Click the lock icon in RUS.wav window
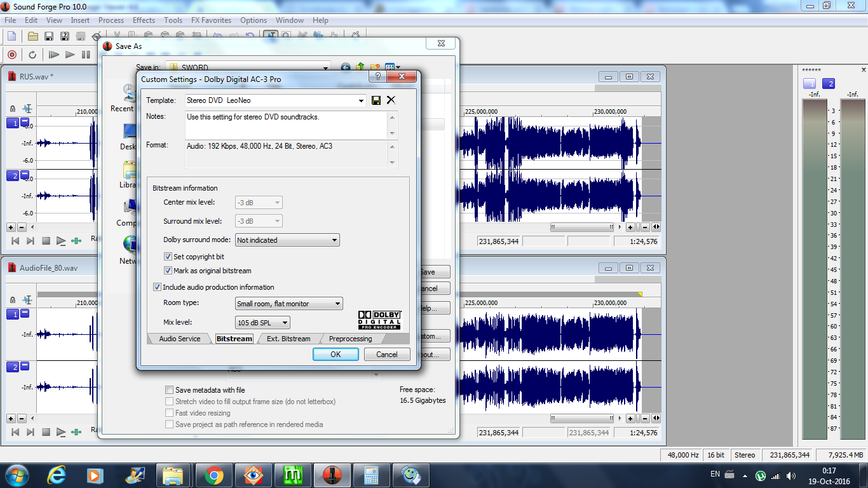Screen dimensions: 868x488 (13, 109)
